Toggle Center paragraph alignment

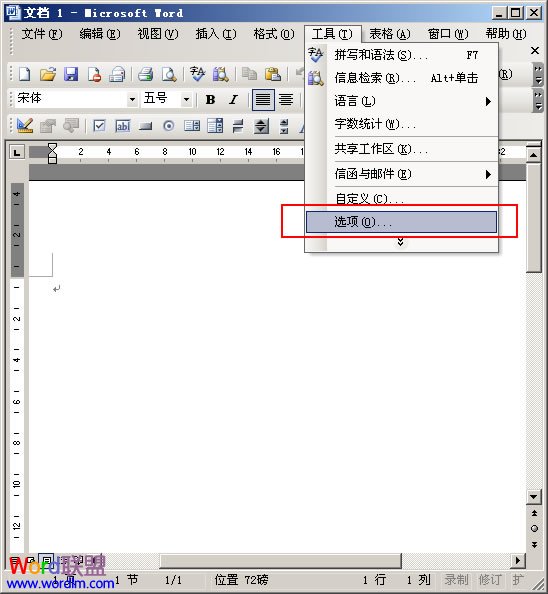pyautogui.click(x=286, y=100)
